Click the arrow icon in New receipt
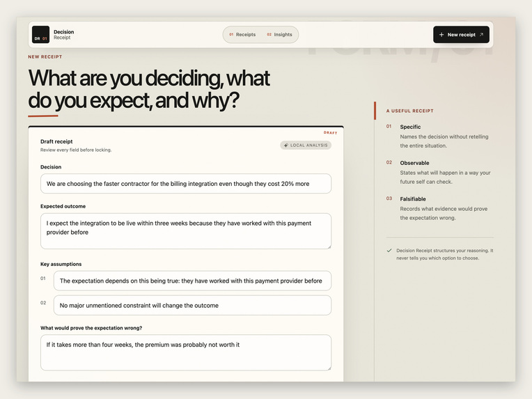532x399 pixels. [x=481, y=35]
